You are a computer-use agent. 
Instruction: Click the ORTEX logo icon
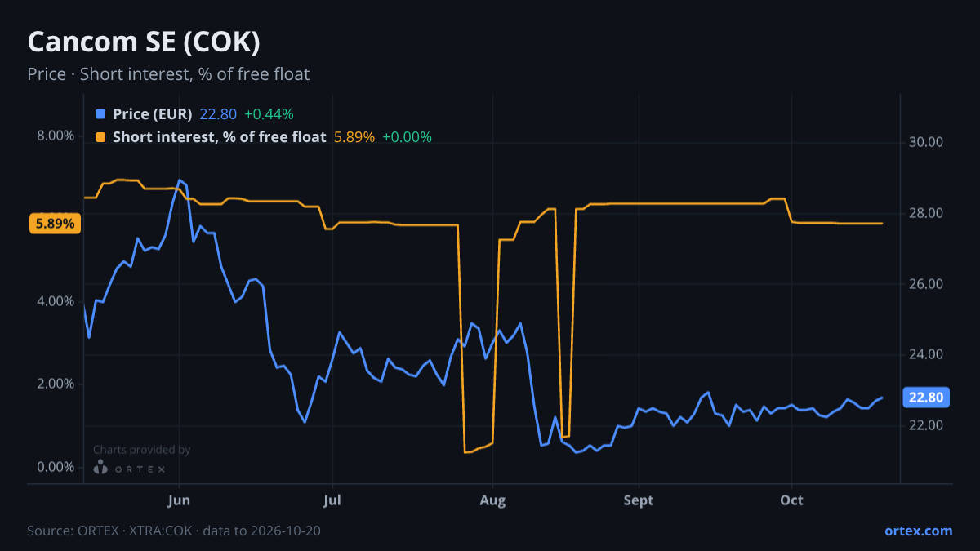click(100, 467)
